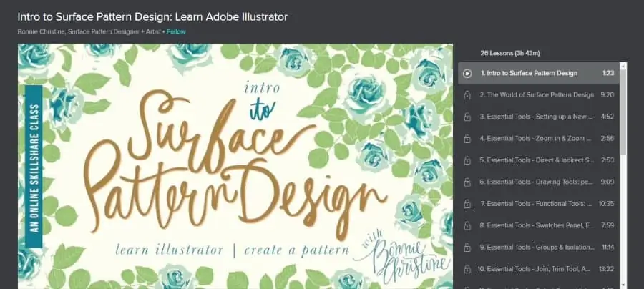Image resolution: width=644 pixels, height=289 pixels.
Task: Click the lesson list scroll-up arrow
Action: [623, 66]
